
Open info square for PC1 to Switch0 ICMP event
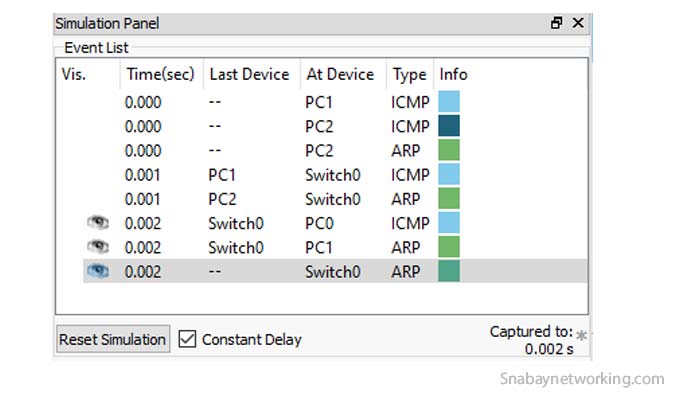(x=449, y=174)
